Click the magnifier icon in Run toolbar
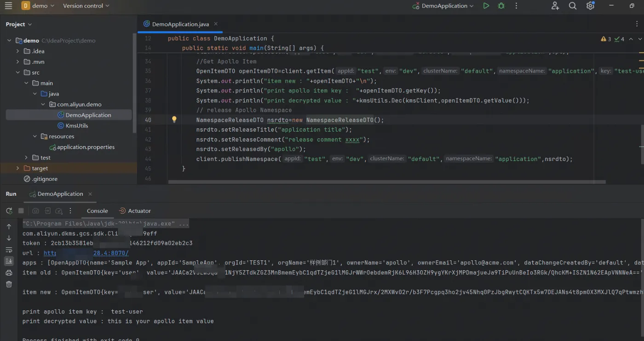The width and height of the screenshot is (644, 341). [x=59, y=211]
